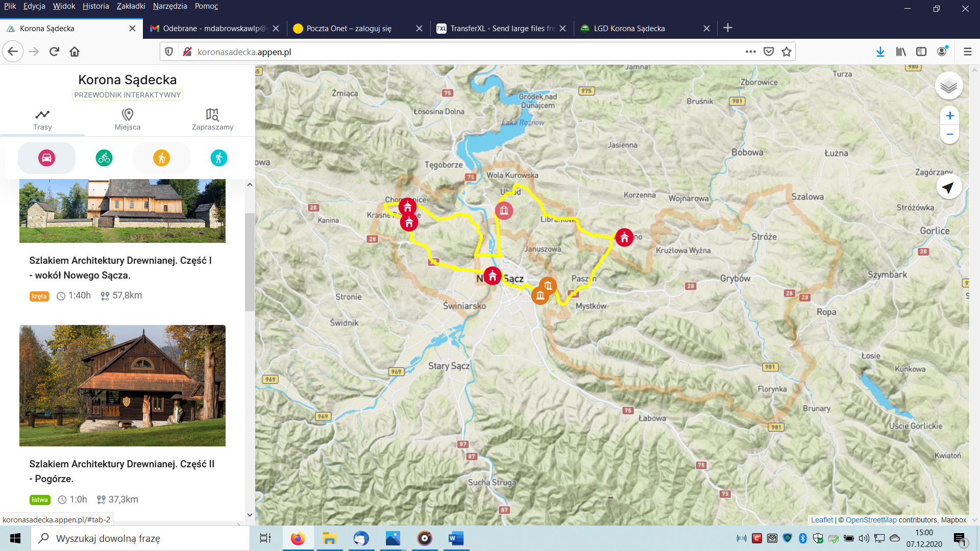980x551 pixels.
Task: Go to the browser home page
Action: pos(75,52)
